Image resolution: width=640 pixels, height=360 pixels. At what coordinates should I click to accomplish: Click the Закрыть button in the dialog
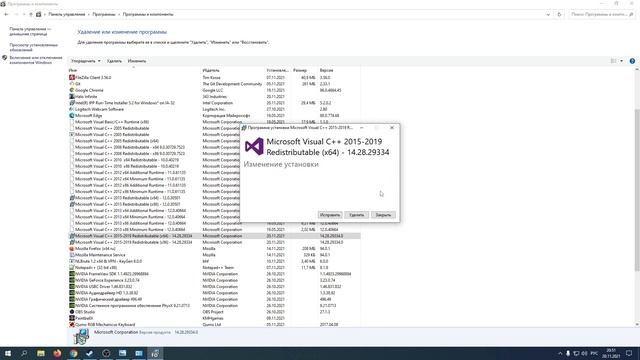click(x=383, y=215)
